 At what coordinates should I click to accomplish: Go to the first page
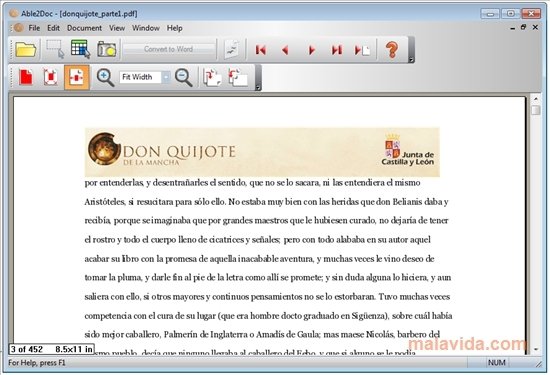pyautogui.click(x=261, y=50)
